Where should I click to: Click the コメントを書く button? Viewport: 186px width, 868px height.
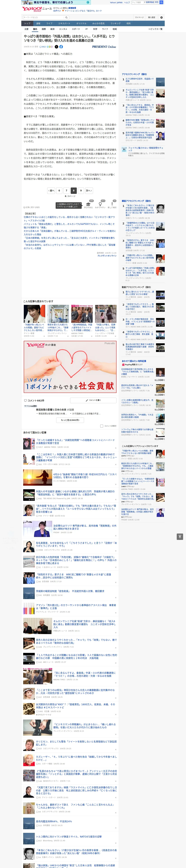pos(93,400)
